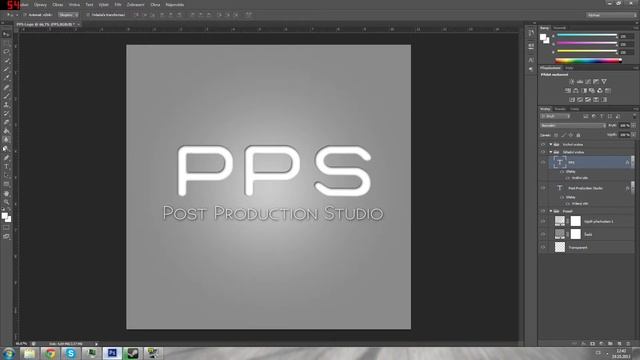
Task: Select the Move tool
Action: click(x=6, y=34)
